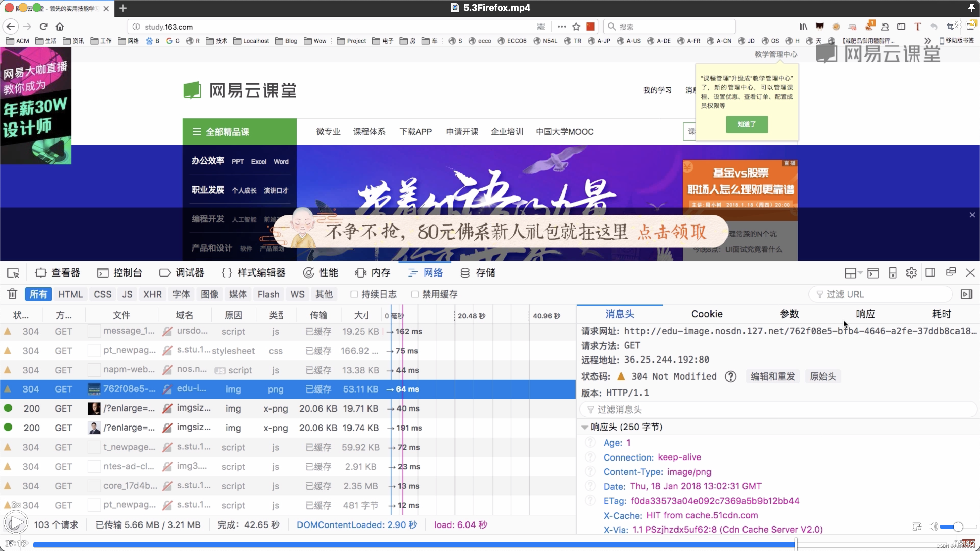Click the 原始头 raw headers button
Image resolution: width=980 pixels, height=551 pixels.
[x=823, y=377]
